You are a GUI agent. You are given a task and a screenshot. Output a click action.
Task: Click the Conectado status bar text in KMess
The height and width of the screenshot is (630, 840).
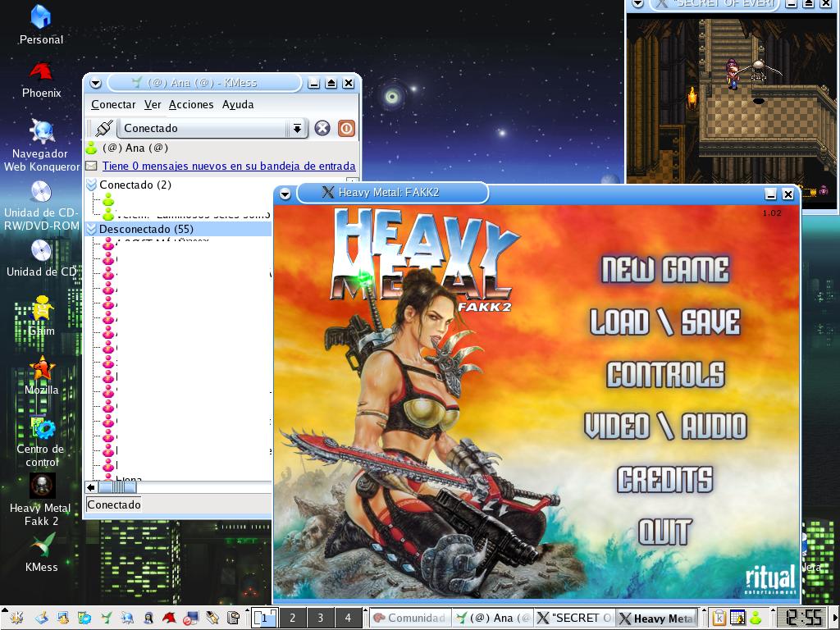pyautogui.click(x=113, y=504)
